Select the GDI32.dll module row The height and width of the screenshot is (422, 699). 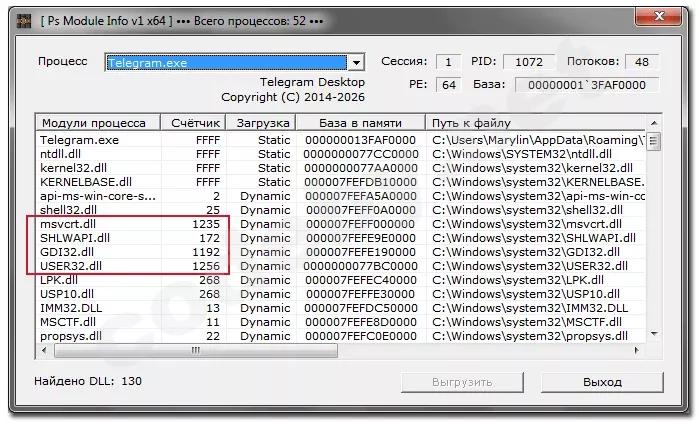[341, 252]
